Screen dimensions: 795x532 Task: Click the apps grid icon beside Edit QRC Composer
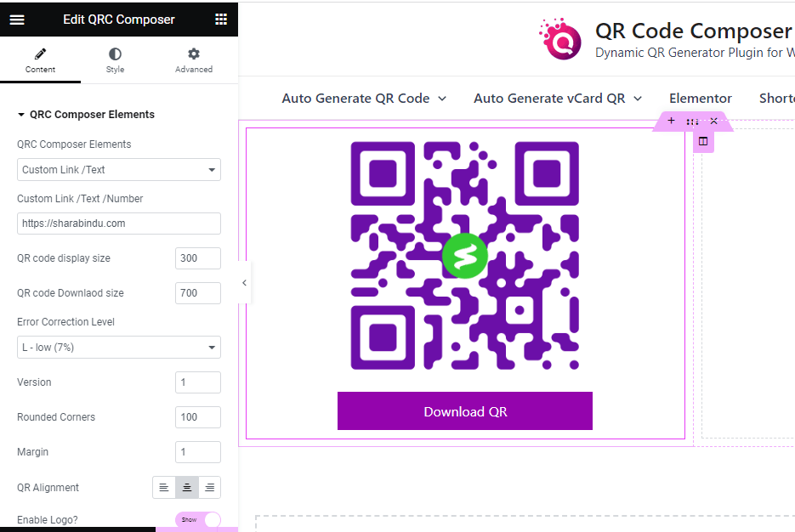(x=219, y=19)
